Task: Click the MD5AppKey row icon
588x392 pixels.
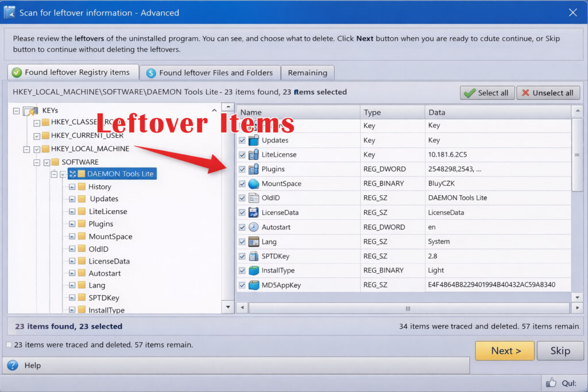Action: pyautogui.click(x=254, y=285)
